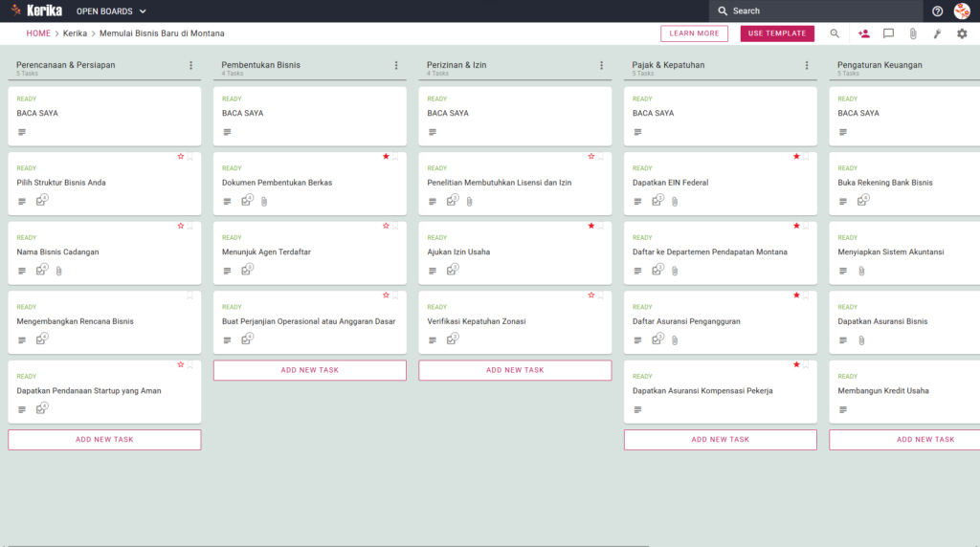Open checklist icon on Buka Rekening Bank Bisnis
This screenshot has width=980, height=547.
(x=862, y=201)
